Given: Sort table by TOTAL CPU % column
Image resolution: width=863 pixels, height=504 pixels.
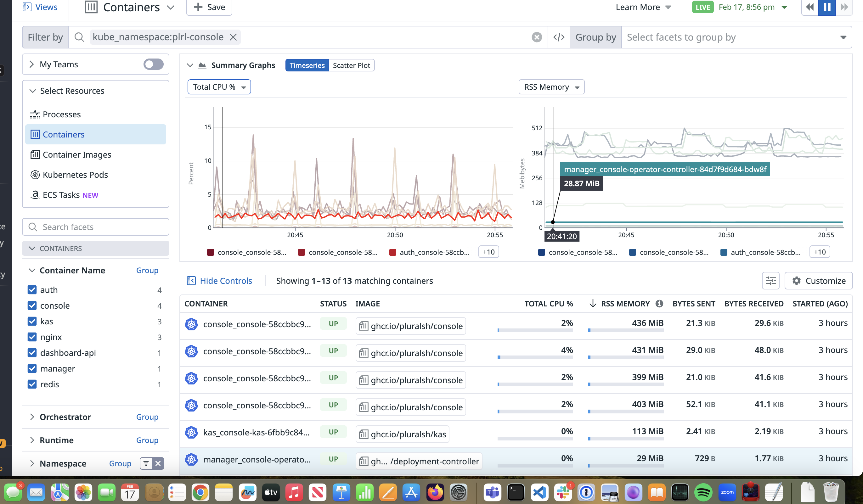Looking at the screenshot, I should point(549,304).
